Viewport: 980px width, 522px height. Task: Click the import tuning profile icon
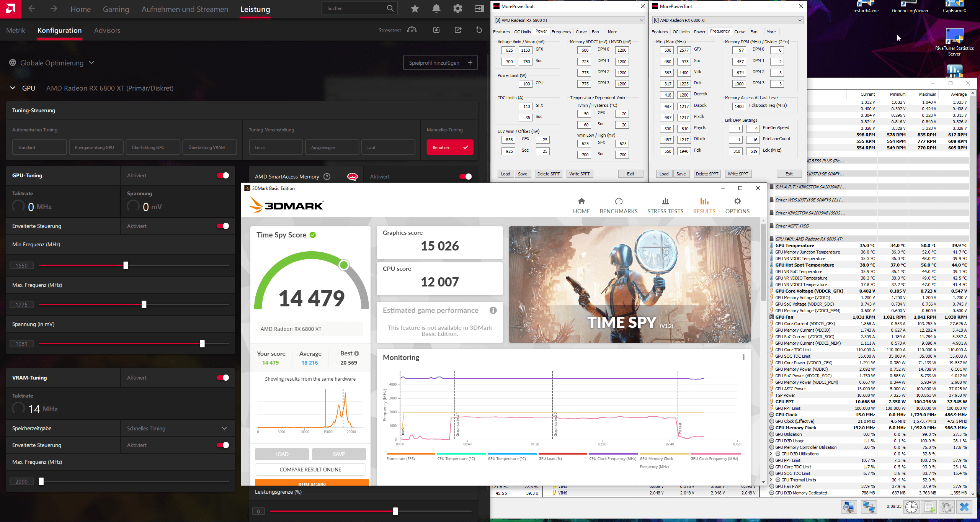(436, 30)
